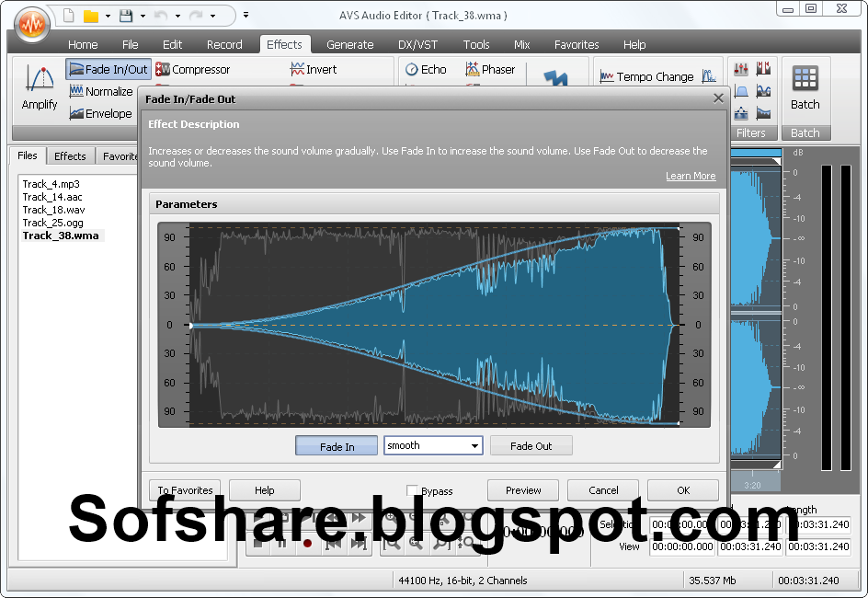The image size is (868, 598).
Task: Click the View start time field
Action: pyautogui.click(x=682, y=546)
